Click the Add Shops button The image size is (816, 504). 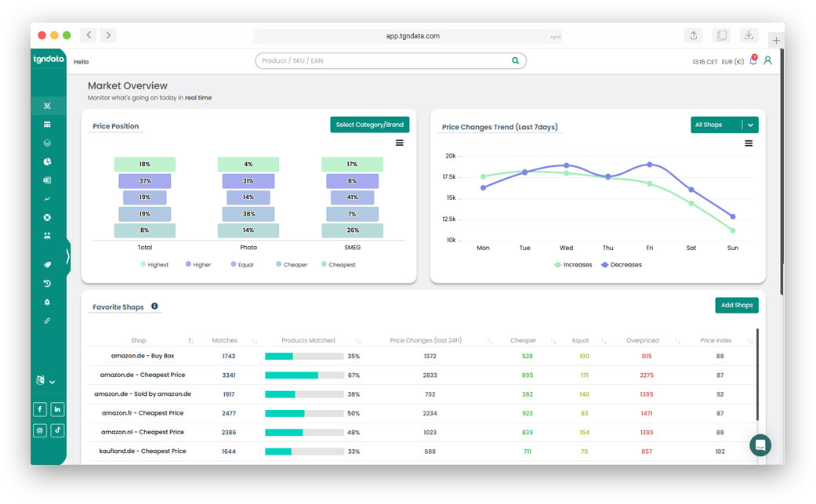click(x=736, y=305)
